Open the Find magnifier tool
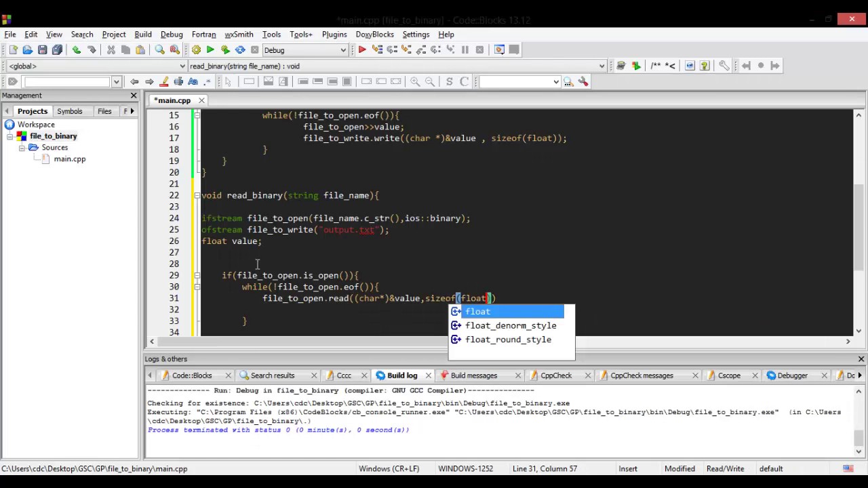 pyautogui.click(x=160, y=49)
